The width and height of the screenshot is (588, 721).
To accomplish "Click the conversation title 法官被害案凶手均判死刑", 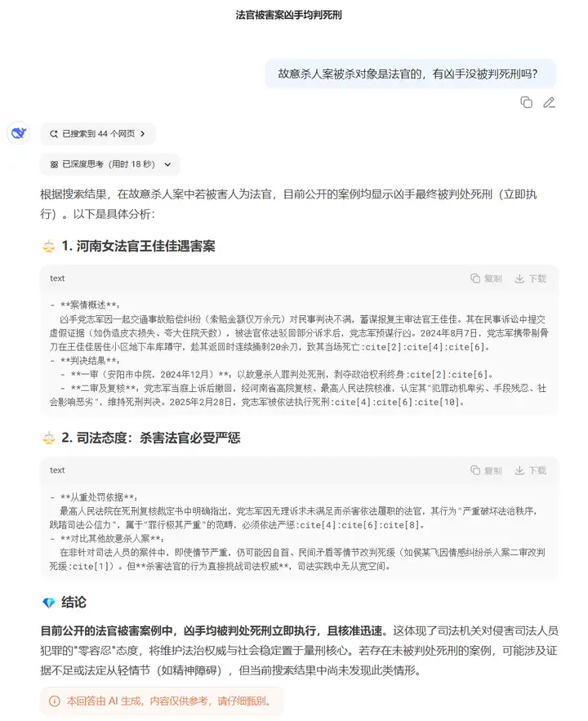I will 289,16.
